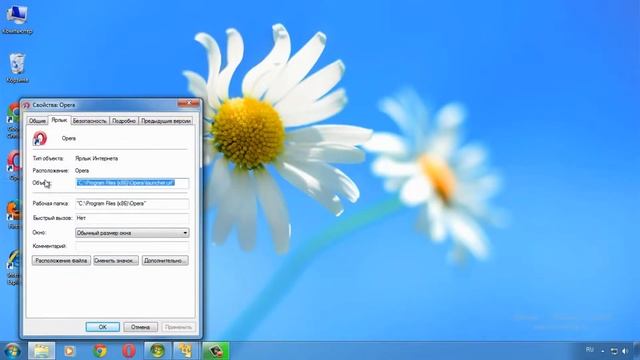The height and width of the screenshot is (360, 640).
Task: Click the Расположение файла button
Action: pos(61,260)
